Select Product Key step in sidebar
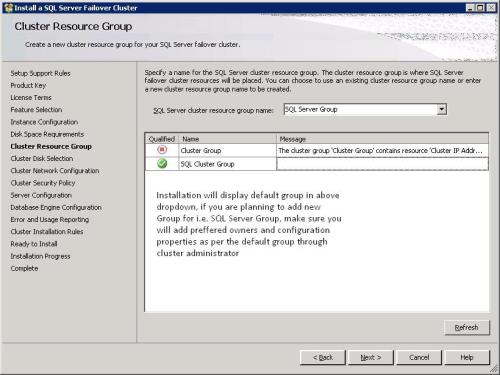This screenshot has height=375, width=500. point(28,85)
